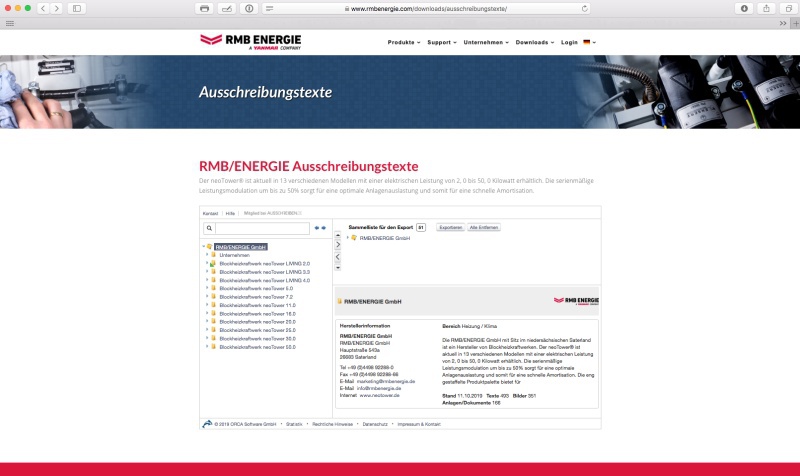
Task: Open the Safari downloads icon
Action: click(x=744, y=8)
